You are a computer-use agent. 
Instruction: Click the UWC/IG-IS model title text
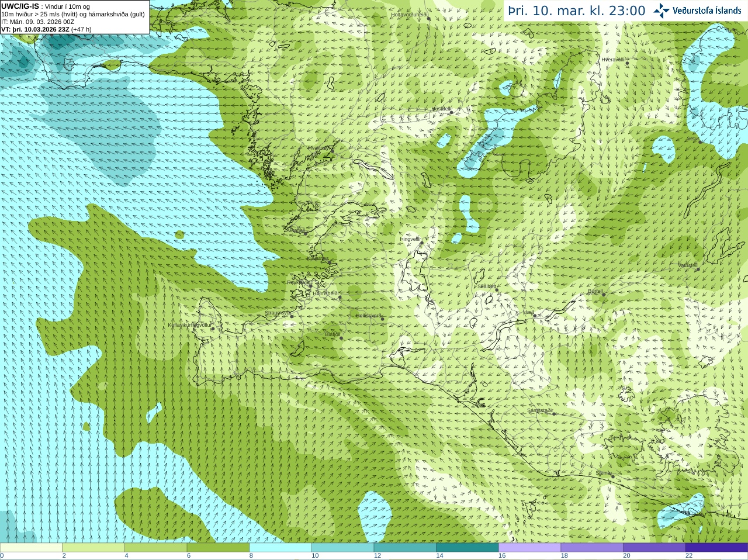coord(20,6)
